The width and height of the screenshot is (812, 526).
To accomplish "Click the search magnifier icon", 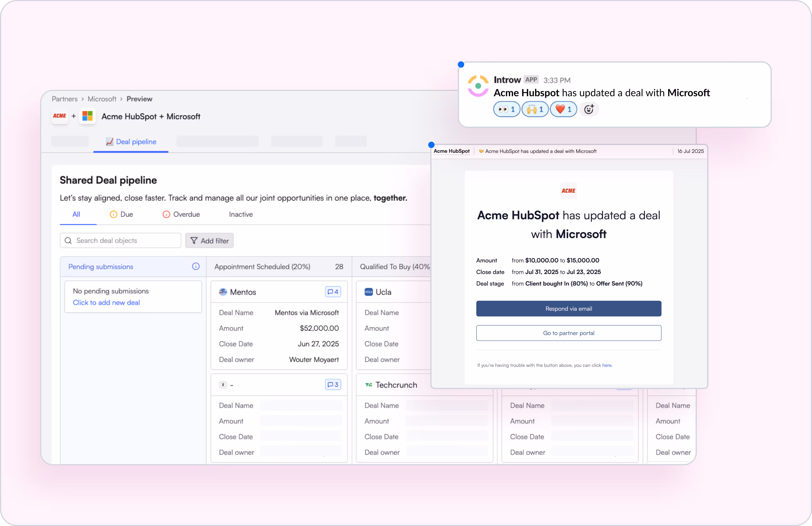I will 68,241.
